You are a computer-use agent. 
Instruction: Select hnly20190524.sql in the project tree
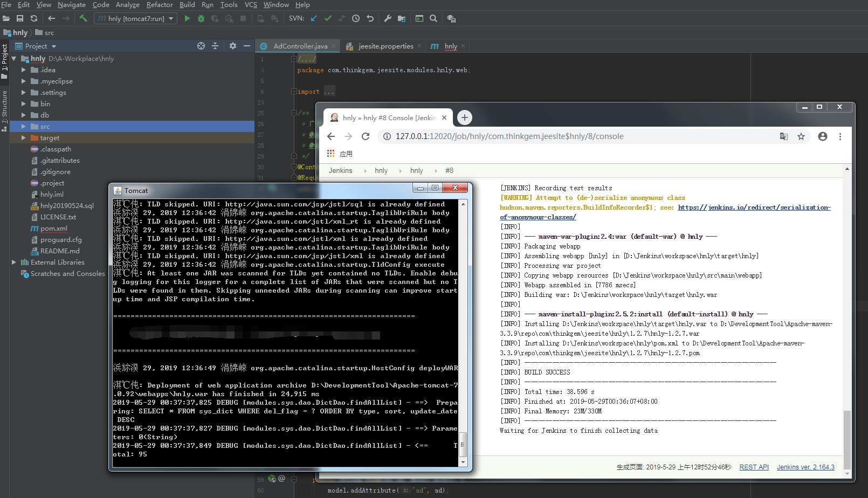pyautogui.click(x=67, y=205)
